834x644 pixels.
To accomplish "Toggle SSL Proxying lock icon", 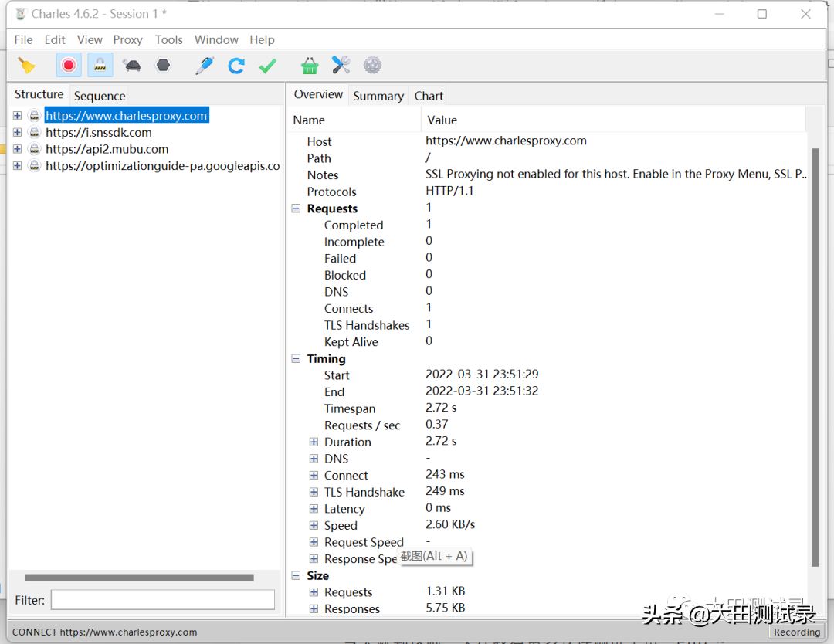I will pyautogui.click(x=100, y=66).
